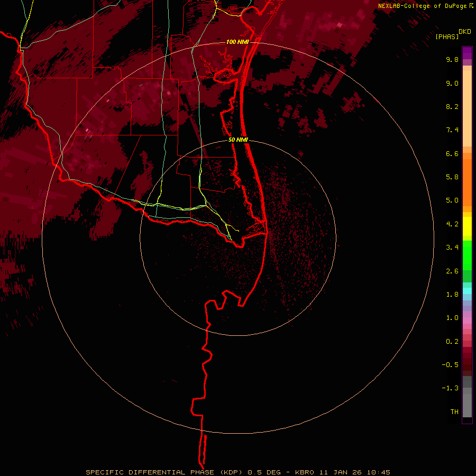The height and width of the screenshot is (476, 476).
Task: Click the 5.8 value on color scale
Action: [452, 177]
